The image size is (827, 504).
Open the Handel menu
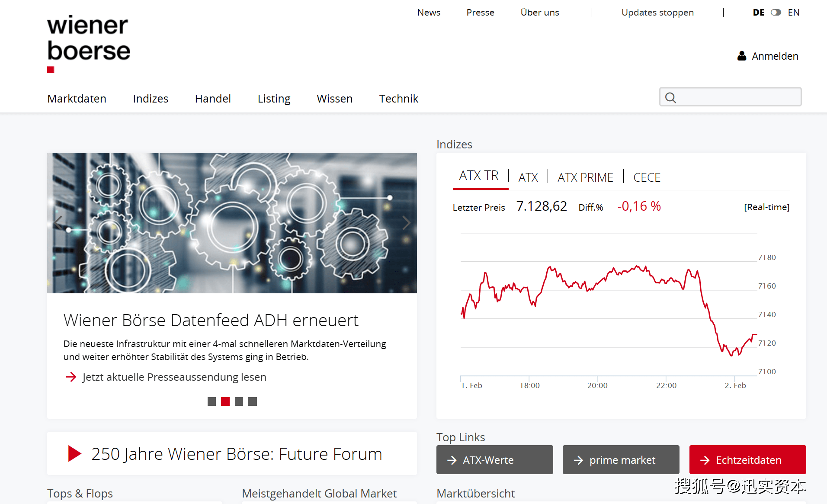tap(213, 99)
